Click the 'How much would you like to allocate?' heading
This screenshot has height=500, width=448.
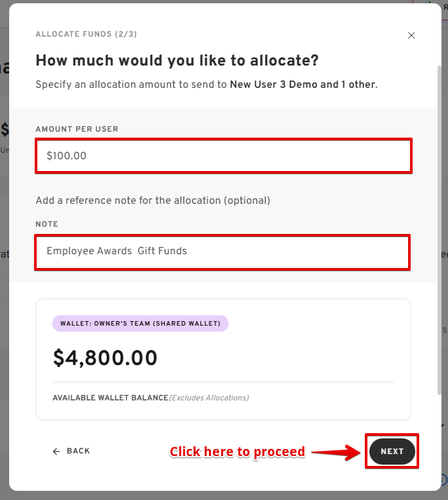tap(177, 61)
